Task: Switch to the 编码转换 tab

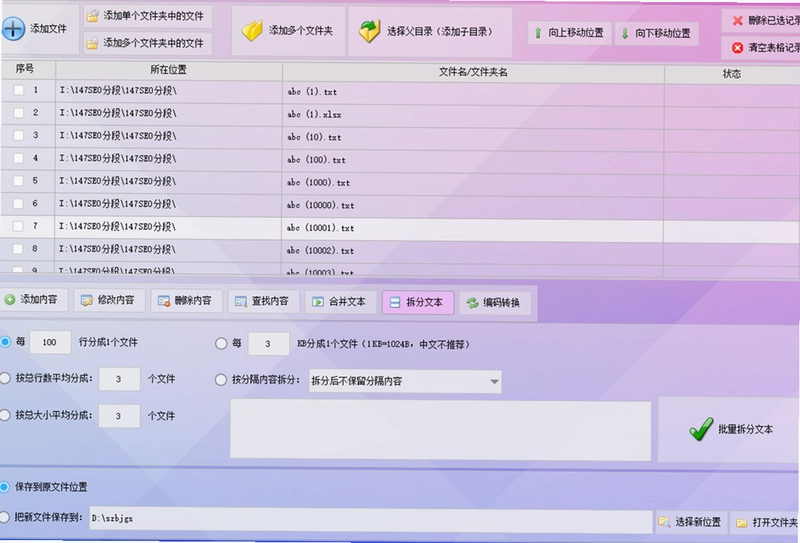Action: [495, 303]
